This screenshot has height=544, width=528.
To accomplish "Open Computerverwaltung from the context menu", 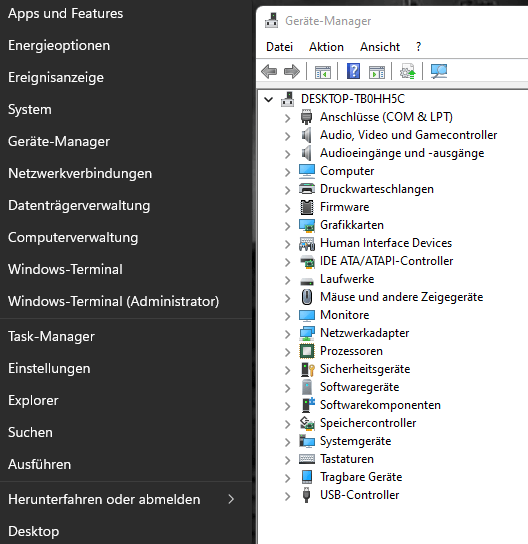I will [126, 237].
